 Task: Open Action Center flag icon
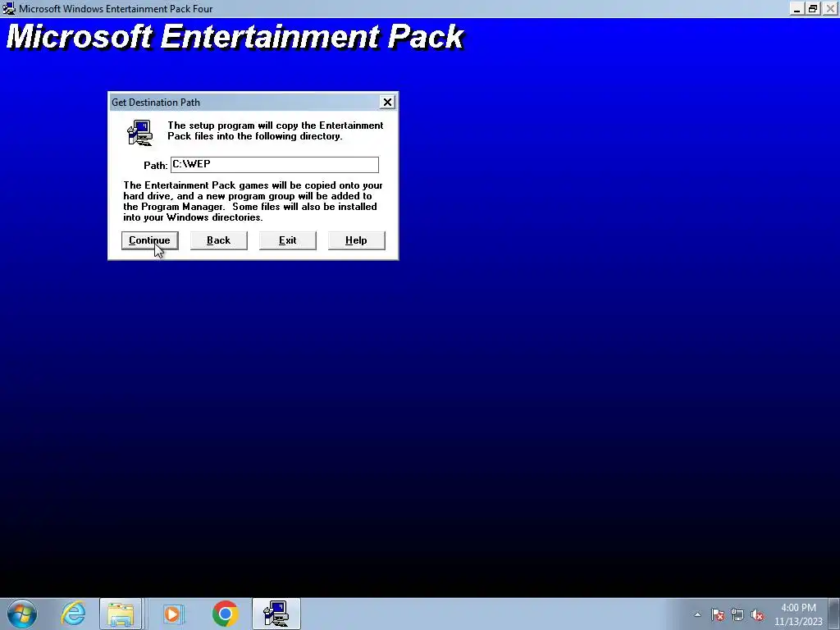718,614
